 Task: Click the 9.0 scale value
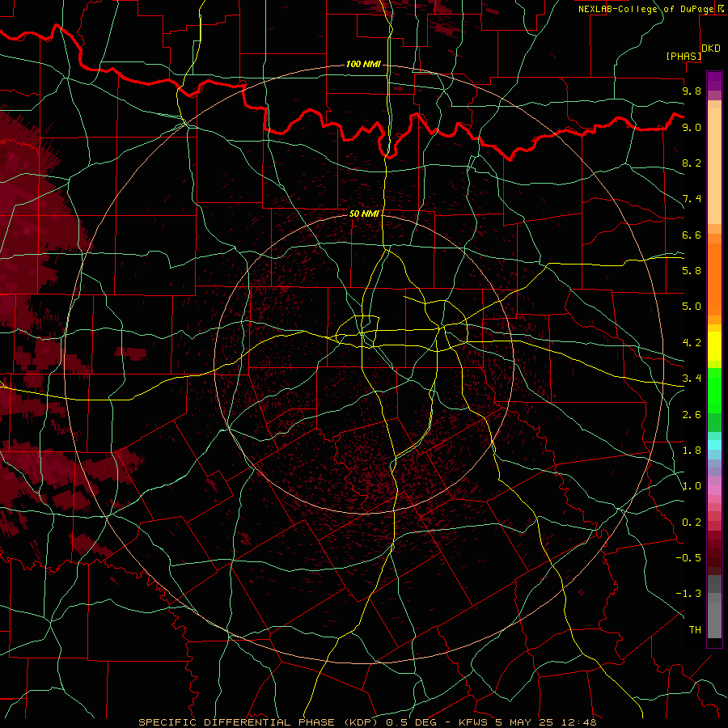click(692, 127)
